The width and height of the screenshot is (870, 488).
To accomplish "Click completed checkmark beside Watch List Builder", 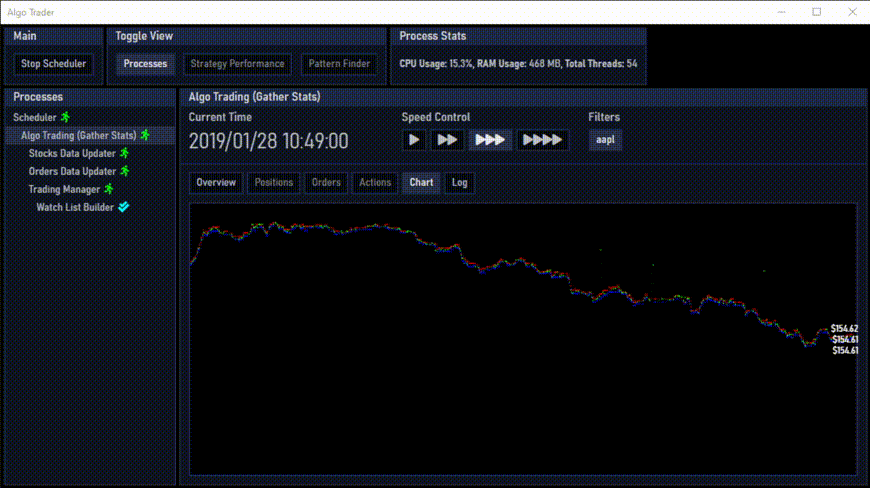I will [124, 207].
